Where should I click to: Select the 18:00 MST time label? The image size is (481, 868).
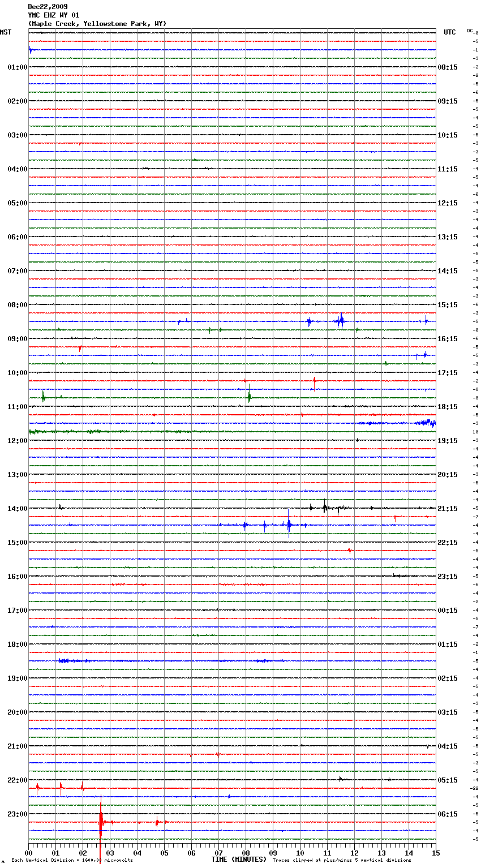coord(18,644)
